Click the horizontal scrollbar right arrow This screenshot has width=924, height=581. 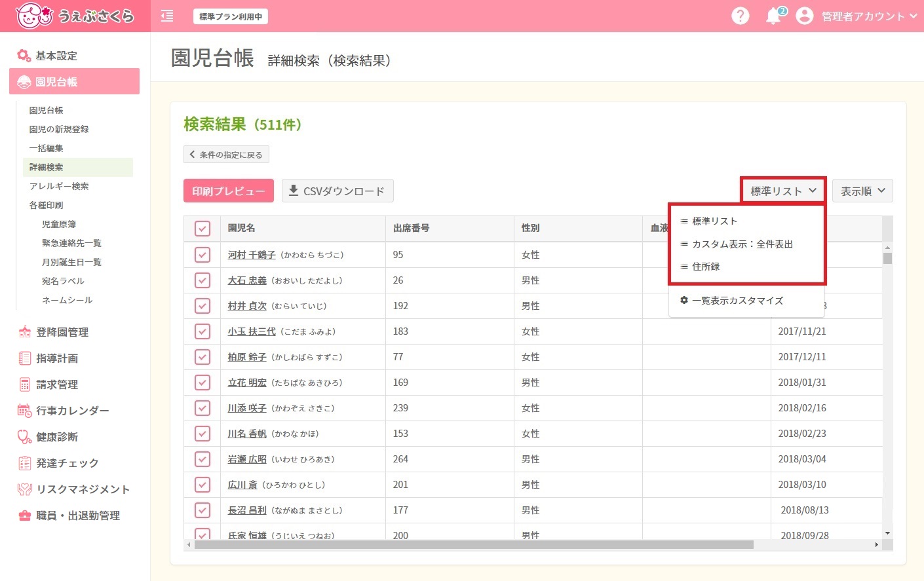coord(877,545)
